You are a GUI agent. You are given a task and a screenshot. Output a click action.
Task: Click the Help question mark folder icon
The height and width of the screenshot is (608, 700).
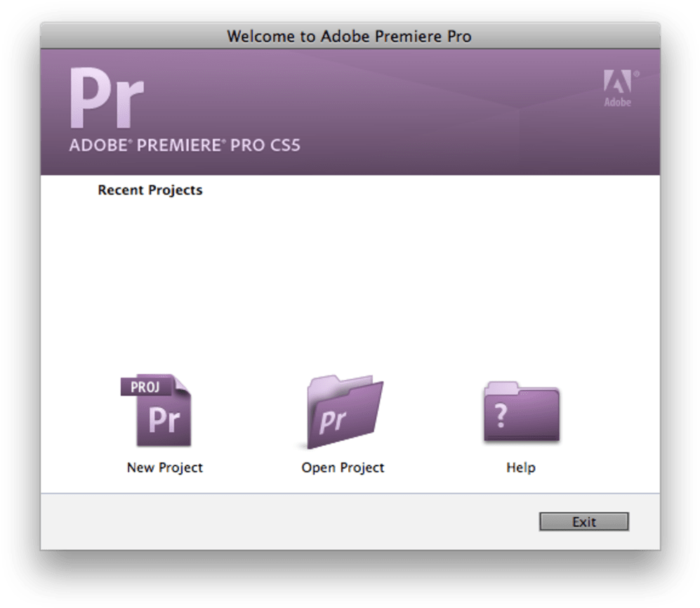pyautogui.click(x=521, y=412)
